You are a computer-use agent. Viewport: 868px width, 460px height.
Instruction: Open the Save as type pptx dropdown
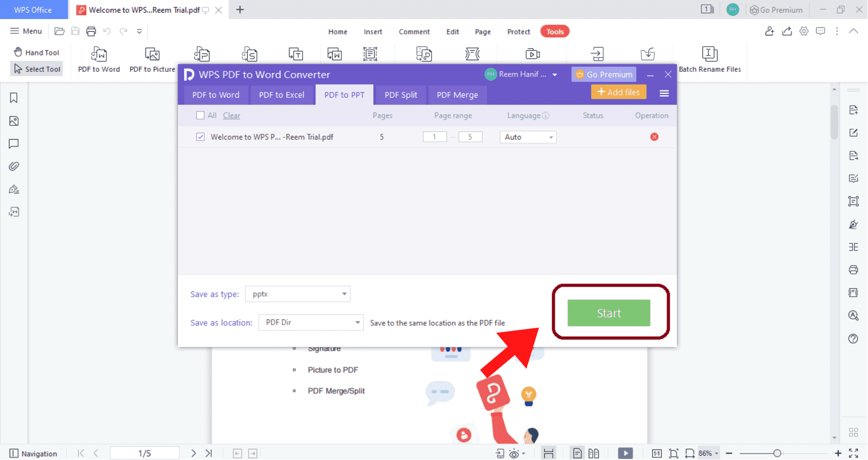tap(298, 294)
